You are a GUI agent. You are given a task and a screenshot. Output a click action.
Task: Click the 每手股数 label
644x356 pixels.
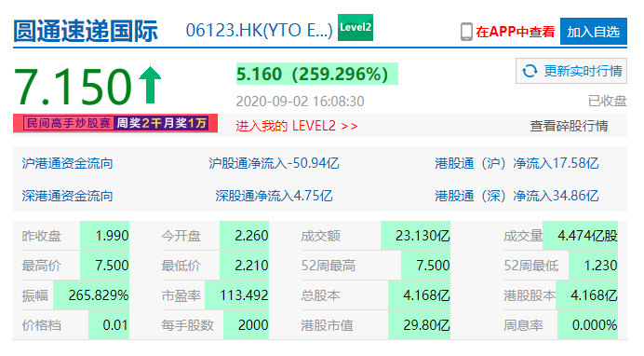188,325
